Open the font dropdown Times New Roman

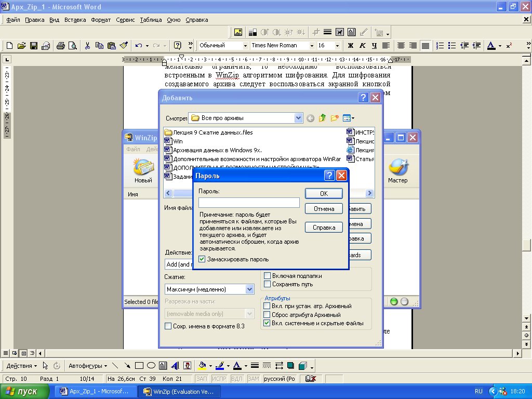tap(312, 46)
